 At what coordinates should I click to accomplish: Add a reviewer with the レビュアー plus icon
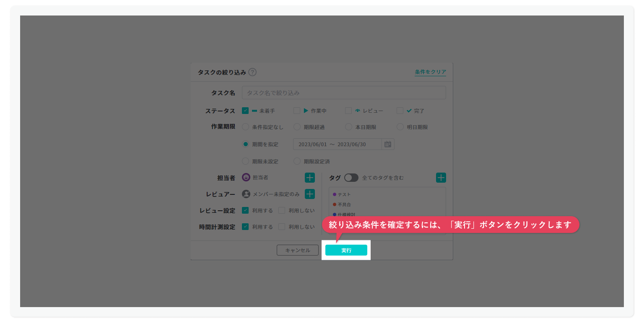pos(309,194)
